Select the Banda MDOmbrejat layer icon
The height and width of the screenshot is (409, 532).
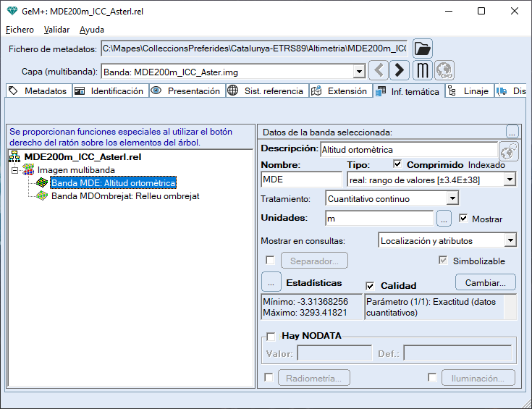[x=43, y=196]
